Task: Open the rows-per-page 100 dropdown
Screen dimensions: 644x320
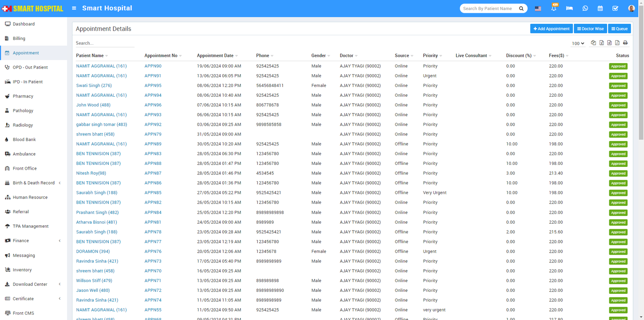Action: pos(578,44)
